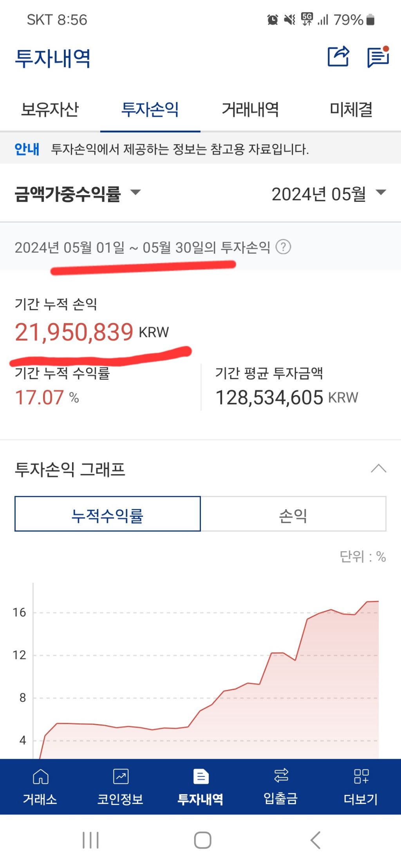The image size is (401, 868).
Task: Open 더보기 in bottom navigation
Action: tap(361, 786)
